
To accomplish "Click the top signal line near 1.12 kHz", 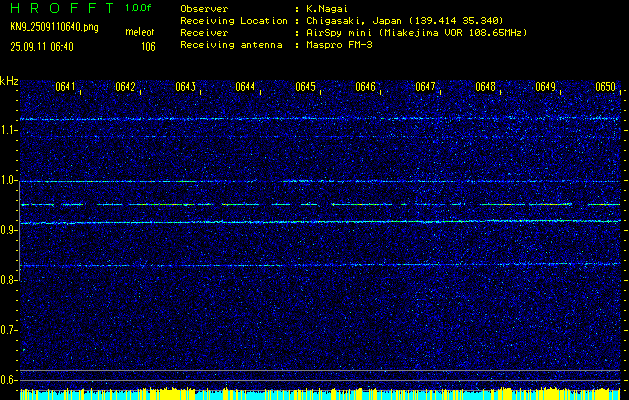I will [x=320, y=119].
